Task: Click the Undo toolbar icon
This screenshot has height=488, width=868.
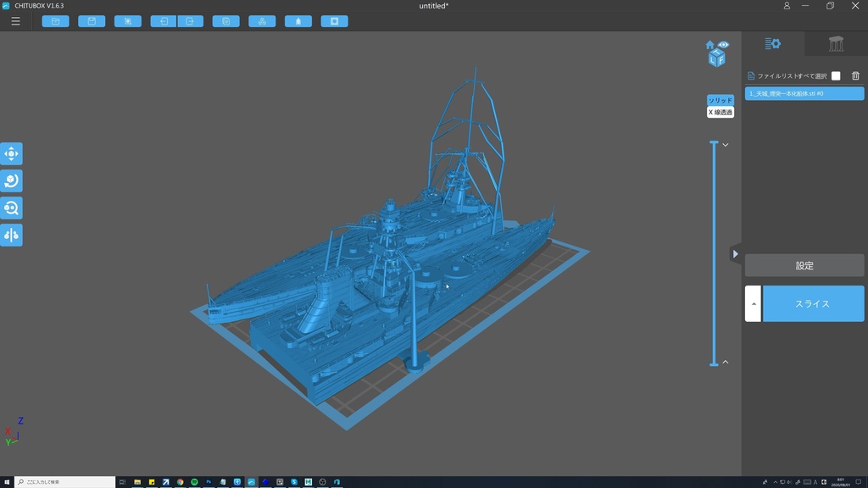Action: [164, 21]
